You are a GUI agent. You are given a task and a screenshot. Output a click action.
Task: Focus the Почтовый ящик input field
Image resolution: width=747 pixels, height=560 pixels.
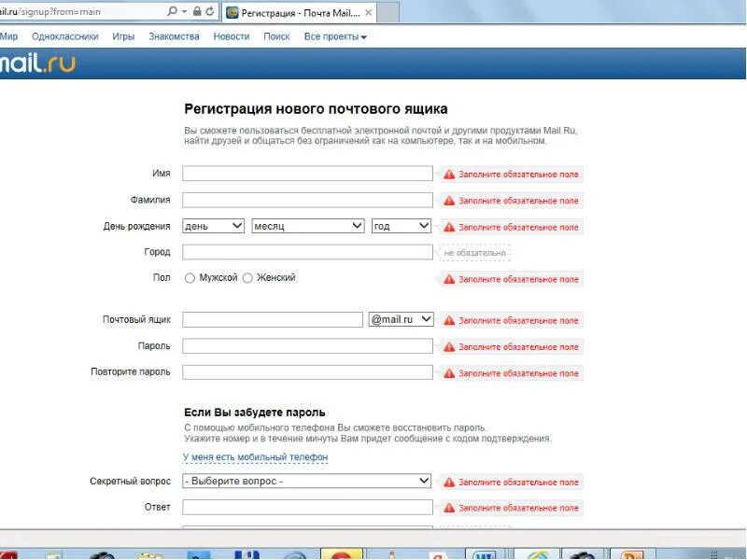(x=273, y=319)
